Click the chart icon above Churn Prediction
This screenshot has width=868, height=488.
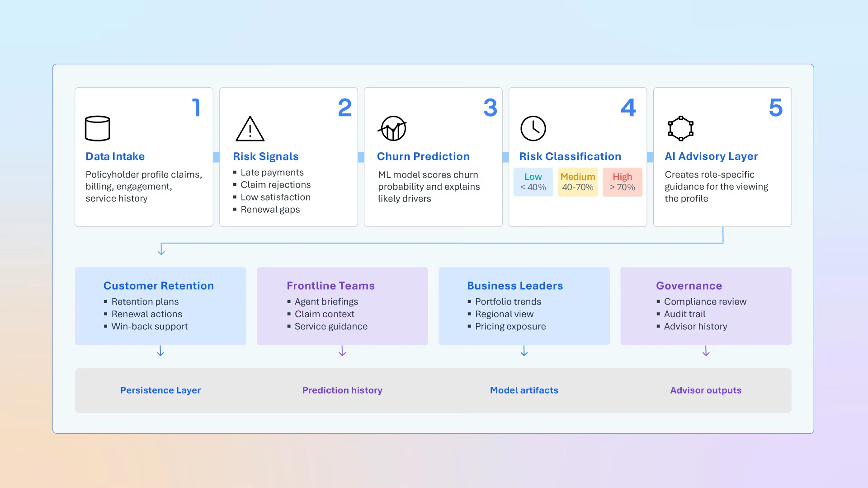(x=392, y=128)
